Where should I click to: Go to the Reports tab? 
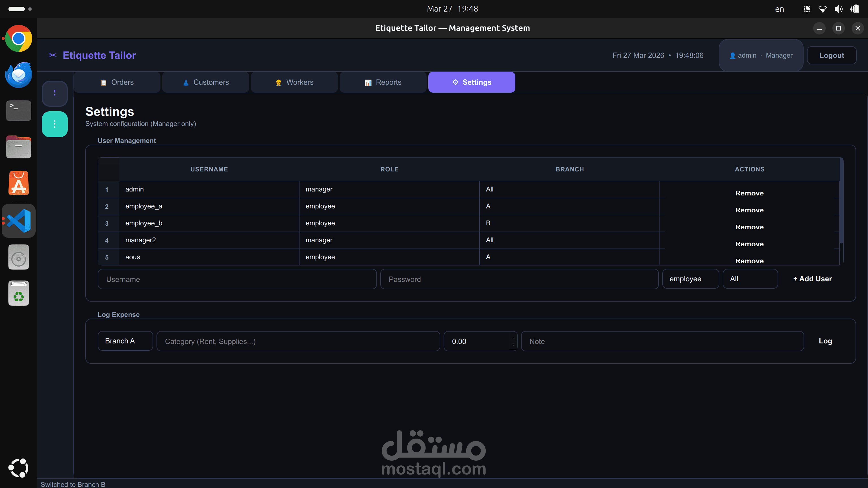coord(383,82)
